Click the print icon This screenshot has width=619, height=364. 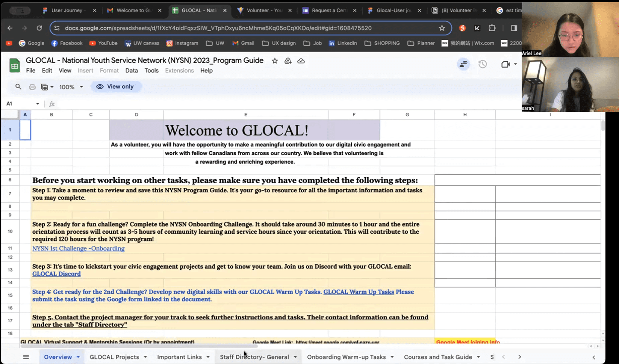point(32,87)
